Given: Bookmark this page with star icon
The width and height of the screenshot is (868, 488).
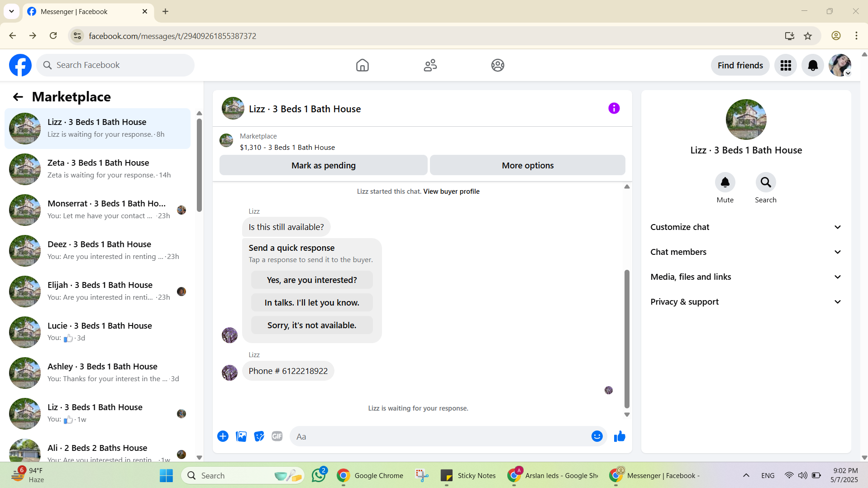Looking at the screenshot, I should click(x=807, y=36).
